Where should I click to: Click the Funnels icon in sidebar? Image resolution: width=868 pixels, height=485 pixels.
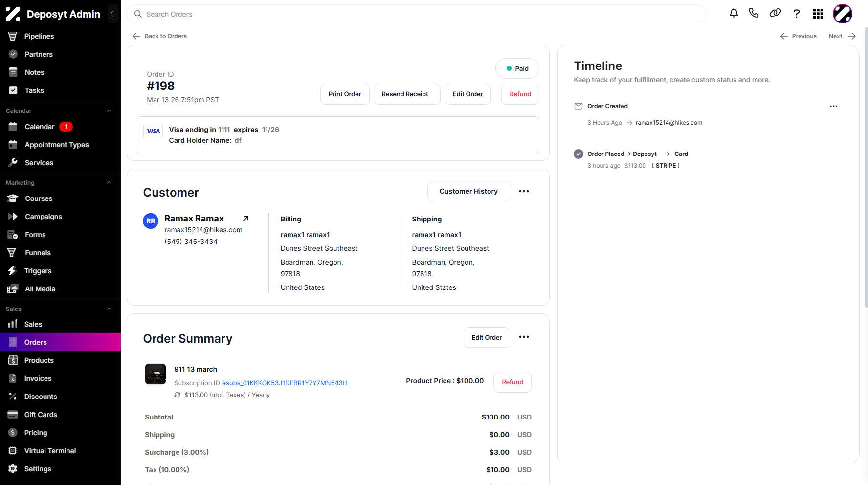point(13,253)
